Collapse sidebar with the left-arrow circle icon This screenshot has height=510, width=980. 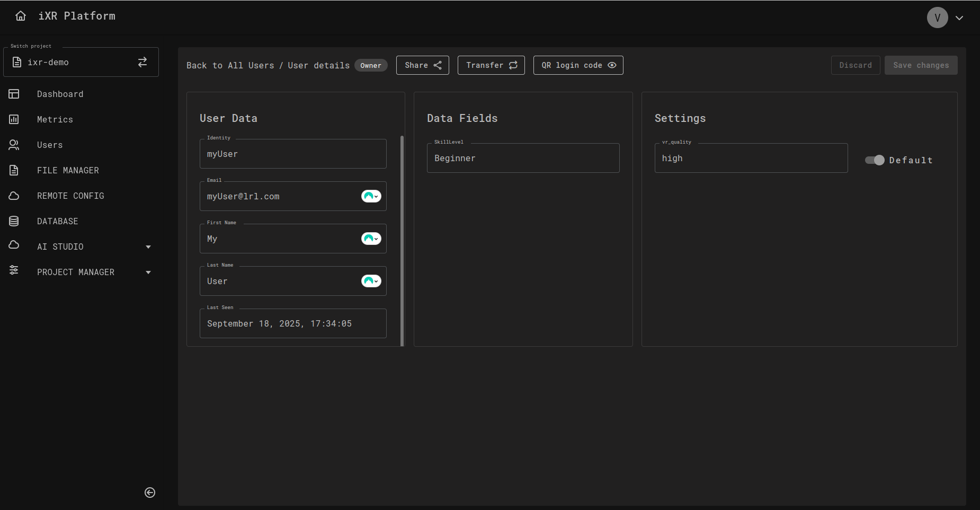150,493
